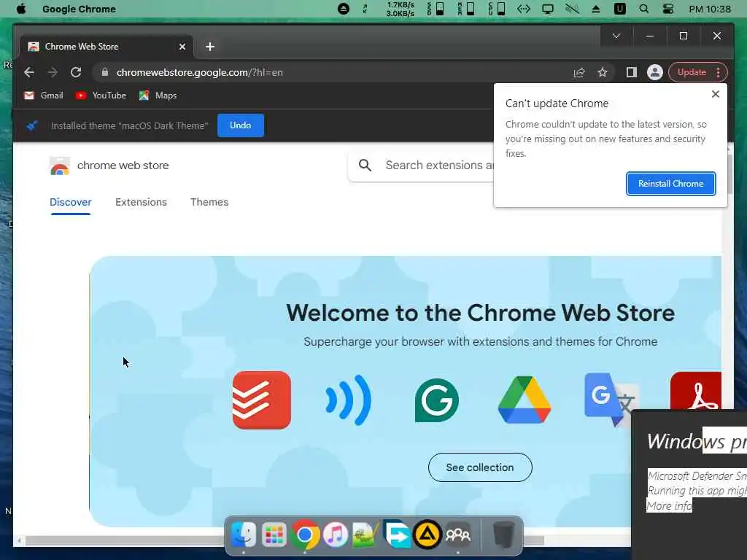Select the Chrome Web Store tab

click(x=106, y=47)
